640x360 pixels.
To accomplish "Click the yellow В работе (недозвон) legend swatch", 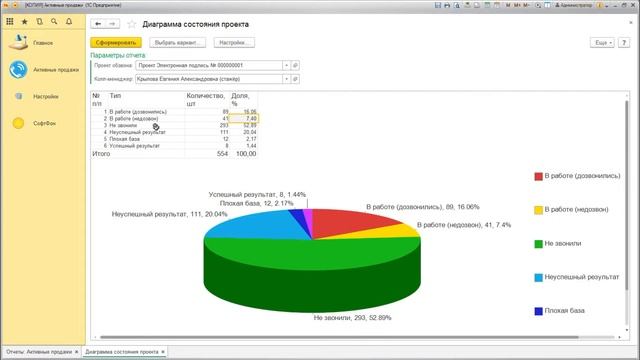I will coord(538,210).
